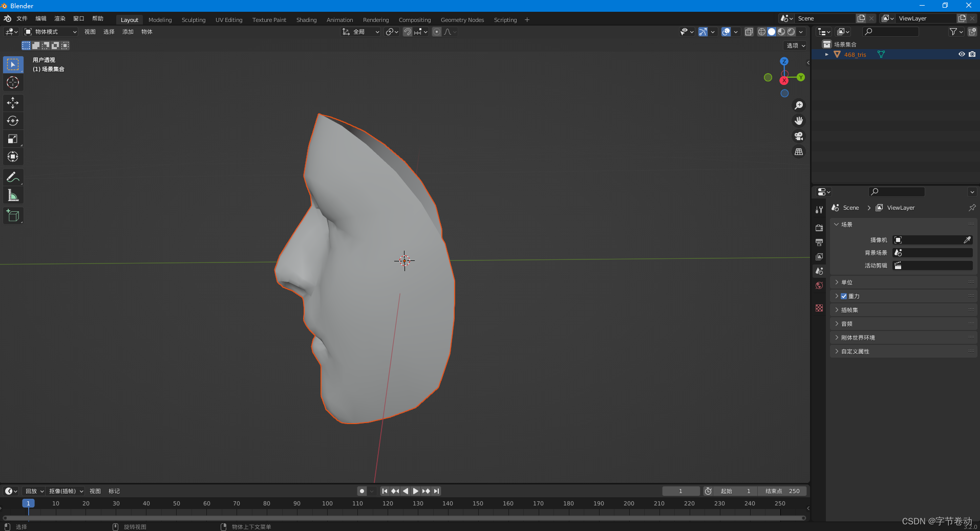Select the Scale tool
Viewport: 980px width, 531px height.
(x=13, y=139)
